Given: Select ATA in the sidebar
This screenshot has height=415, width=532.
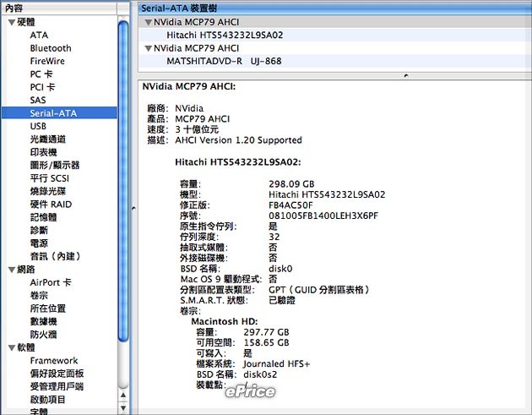Looking at the screenshot, I should (39, 35).
